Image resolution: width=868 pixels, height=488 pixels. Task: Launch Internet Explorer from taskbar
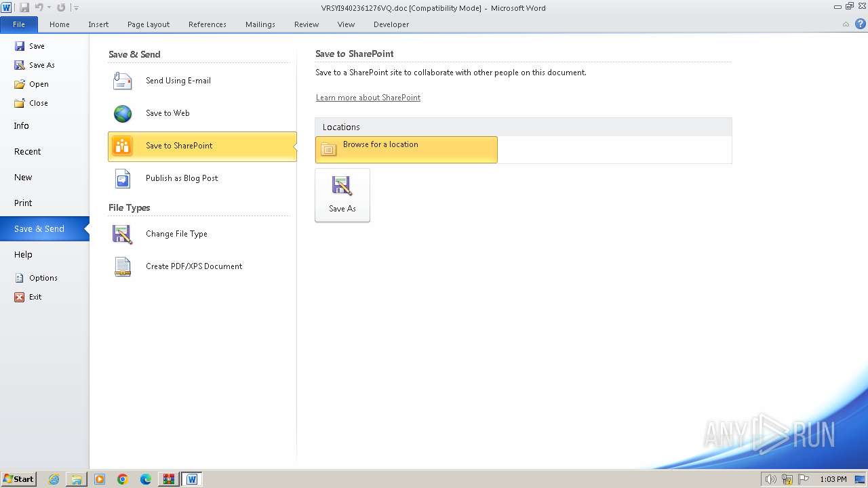[x=54, y=479]
